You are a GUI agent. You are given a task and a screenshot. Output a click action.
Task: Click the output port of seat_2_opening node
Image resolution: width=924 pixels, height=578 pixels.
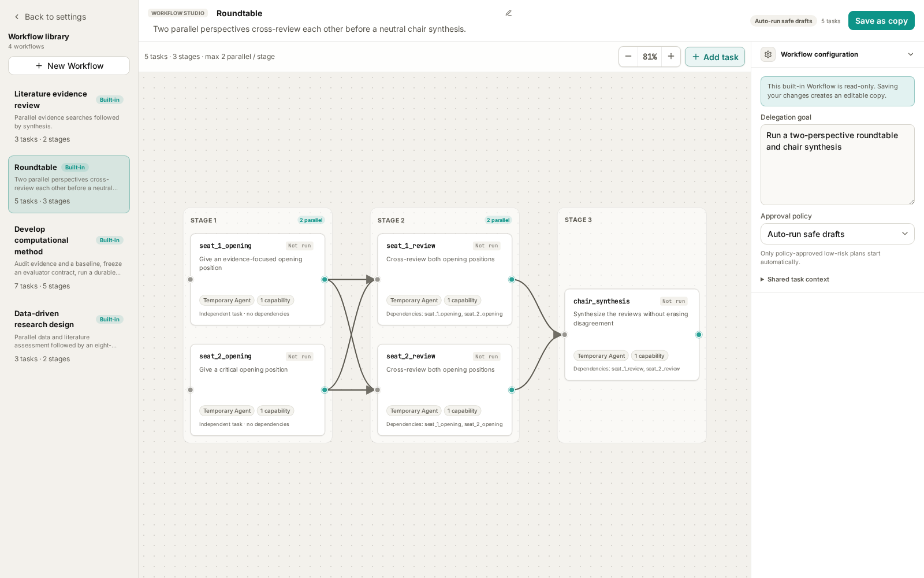click(x=325, y=390)
